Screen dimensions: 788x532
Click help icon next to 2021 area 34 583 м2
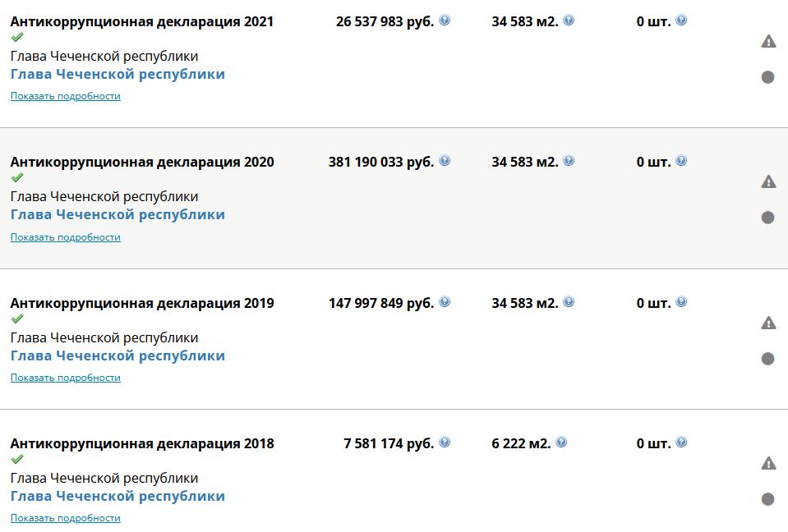(569, 20)
